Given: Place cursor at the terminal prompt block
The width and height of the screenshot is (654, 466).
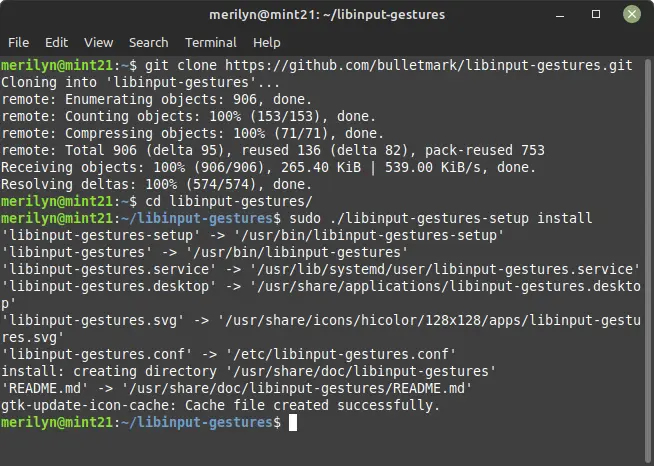Looking at the screenshot, I should pyautogui.click(x=293, y=423).
